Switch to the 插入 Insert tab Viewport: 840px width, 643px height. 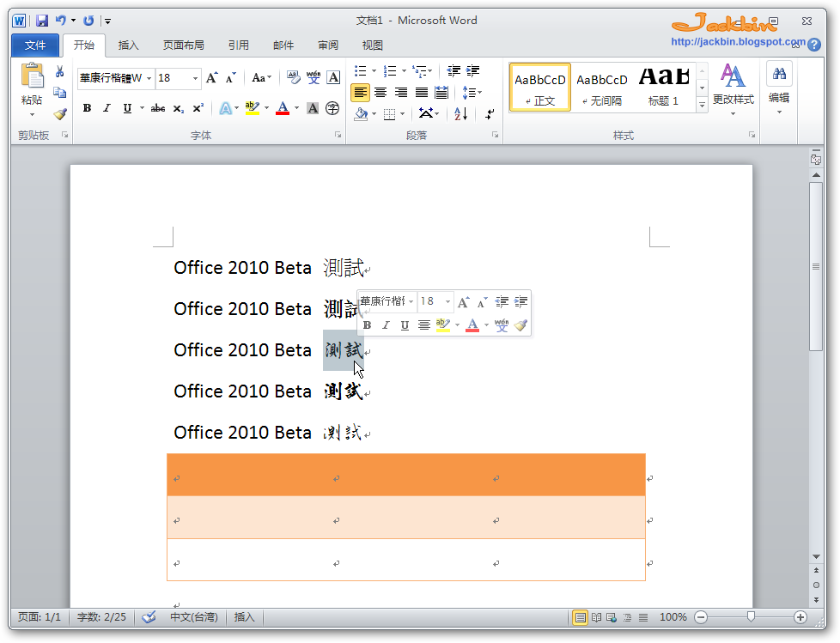click(x=128, y=45)
